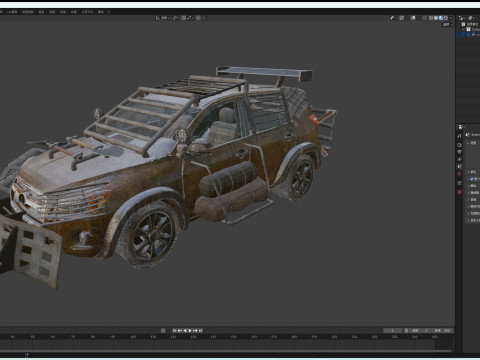The height and width of the screenshot is (360, 480).
Task: Open the Scene properties tab
Action: pyautogui.click(x=459, y=166)
